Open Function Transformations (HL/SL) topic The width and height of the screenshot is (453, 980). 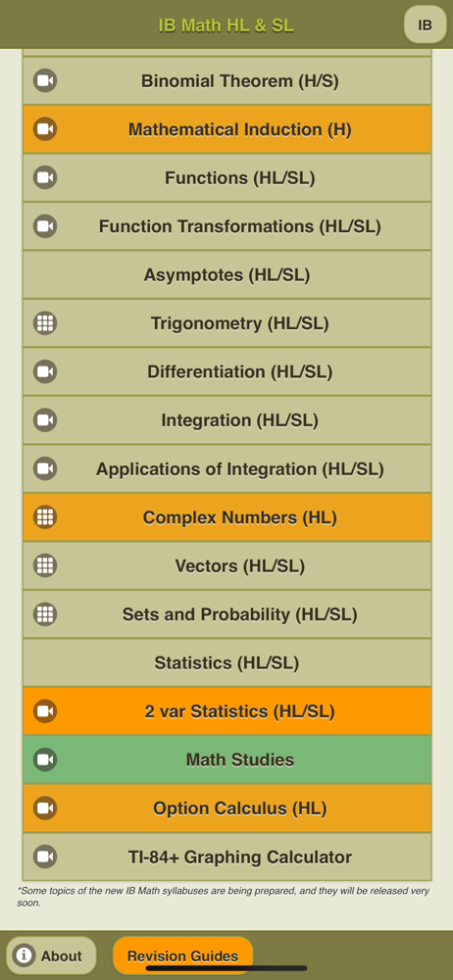(227, 226)
